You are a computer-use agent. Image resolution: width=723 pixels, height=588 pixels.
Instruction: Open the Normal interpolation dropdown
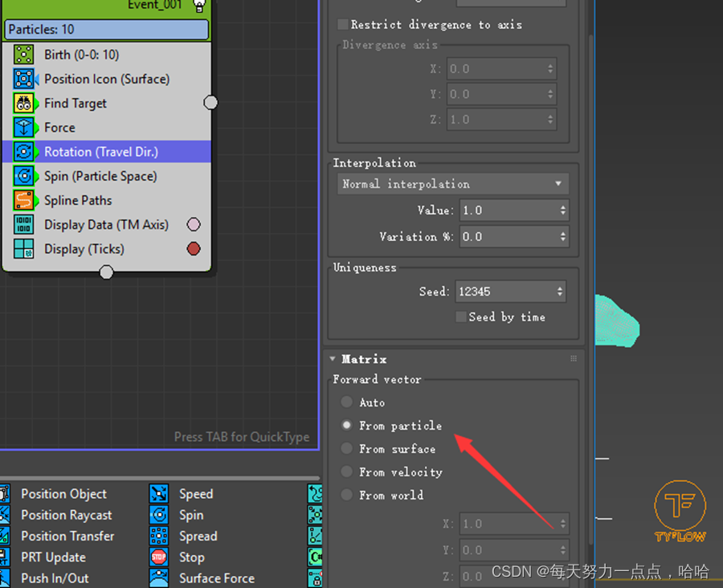[x=453, y=184]
